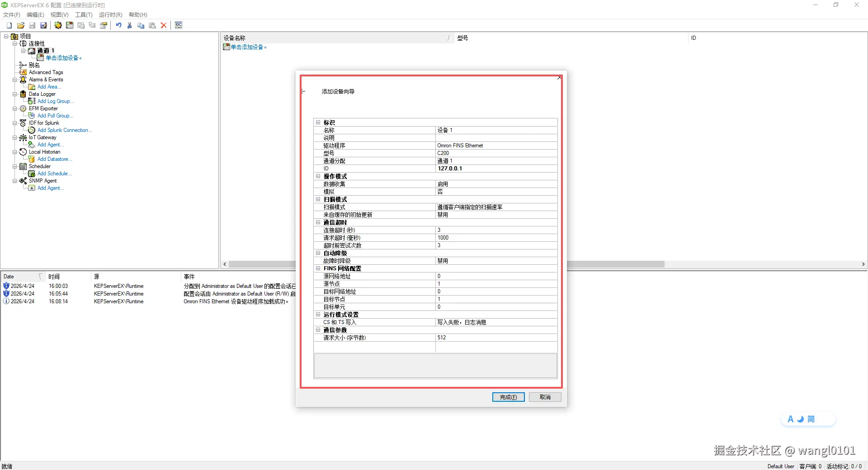The height and width of the screenshot is (470, 868).
Task: Click the New project toolbar icon
Action: (x=9, y=25)
